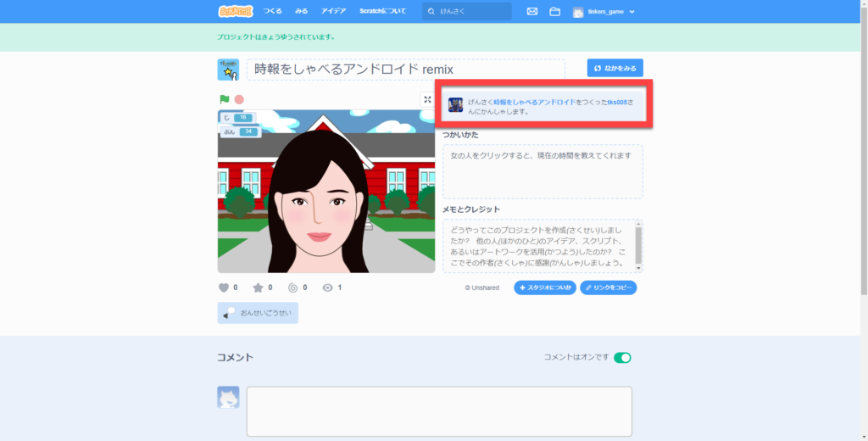Favorite the project with the star icon
The image size is (868, 441).
[259, 287]
